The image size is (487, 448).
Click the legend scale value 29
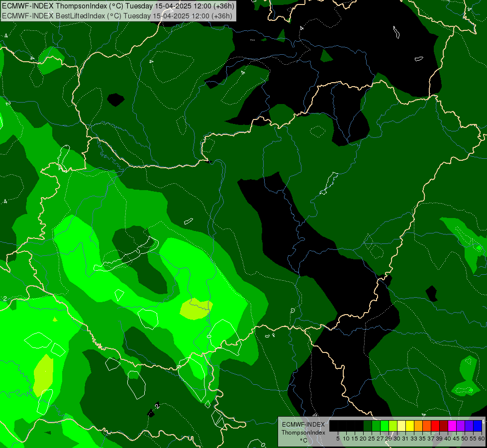(x=388, y=439)
